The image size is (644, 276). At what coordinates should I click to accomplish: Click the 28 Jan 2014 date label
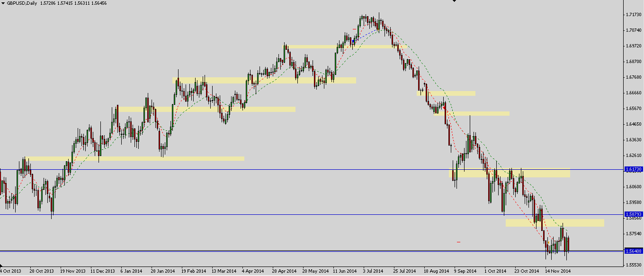163,271
